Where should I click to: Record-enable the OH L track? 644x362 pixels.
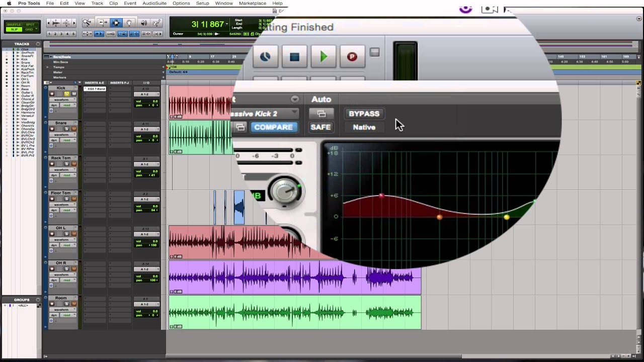52,234
